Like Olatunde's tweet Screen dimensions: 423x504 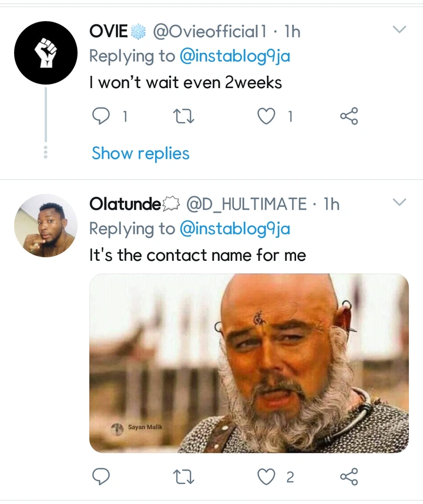267,476
